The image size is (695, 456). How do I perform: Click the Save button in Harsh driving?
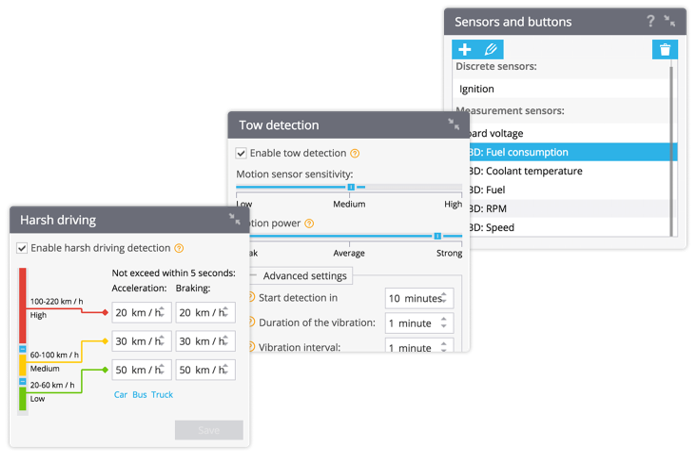point(209,430)
